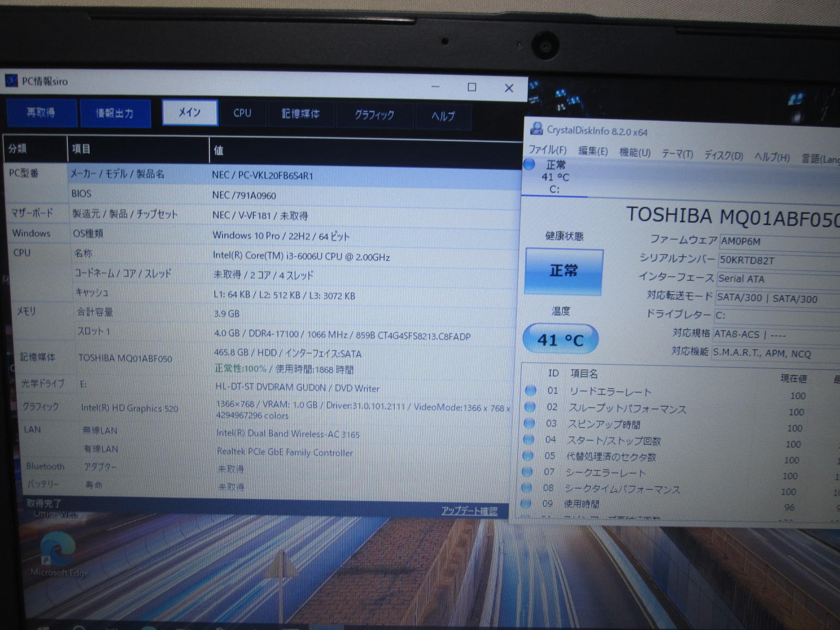Click the リードエラーレート attribute name
This screenshot has width=840, height=630.
pos(611,392)
